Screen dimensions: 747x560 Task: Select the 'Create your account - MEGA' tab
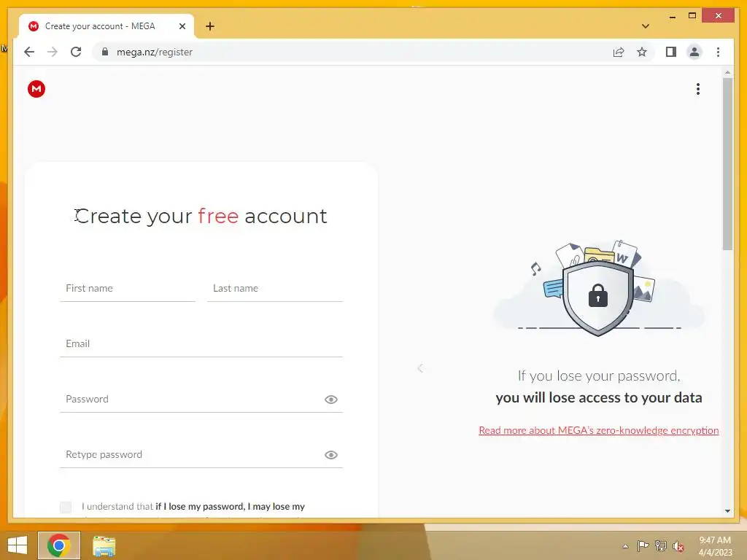(x=107, y=26)
